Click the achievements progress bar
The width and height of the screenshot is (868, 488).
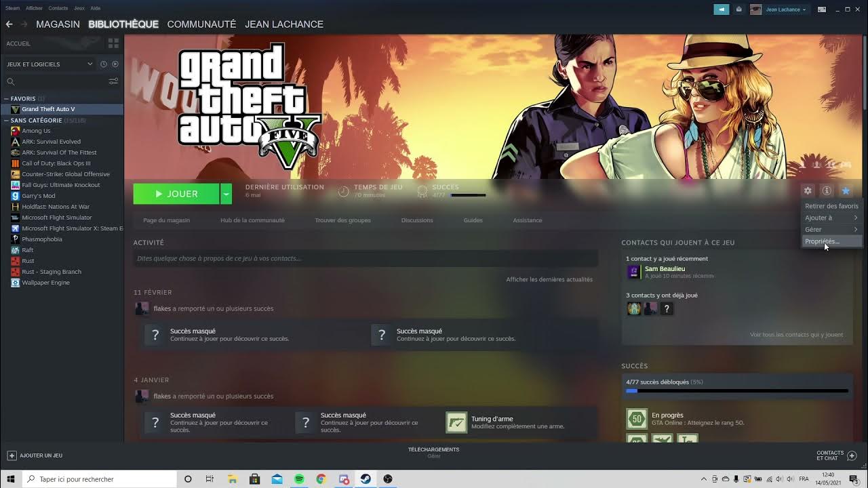coord(737,391)
